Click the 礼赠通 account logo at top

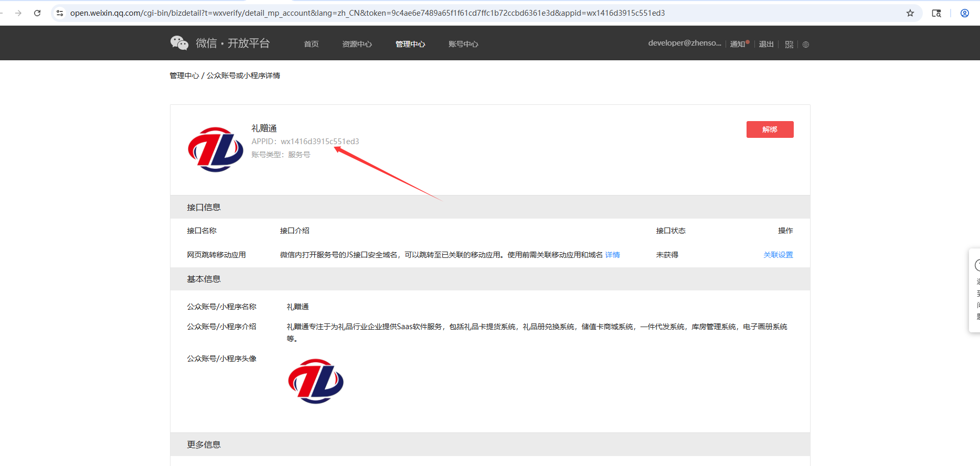click(216, 149)
